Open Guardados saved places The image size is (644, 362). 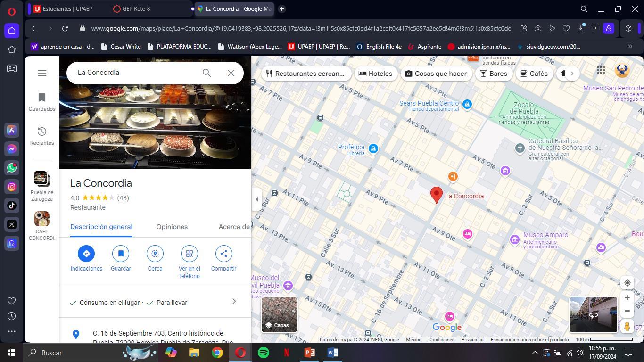click(x=42, y=102)
